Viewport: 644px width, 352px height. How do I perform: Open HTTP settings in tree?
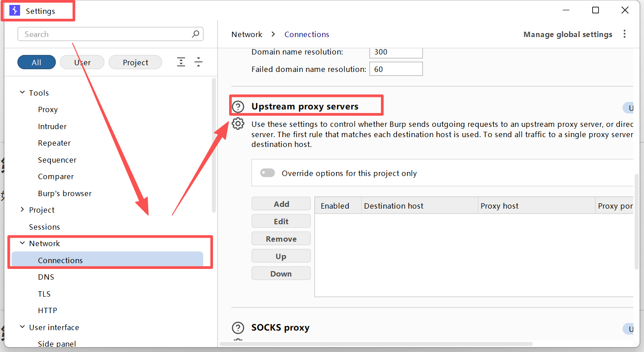pyautogui.click(x=47, y=310)
